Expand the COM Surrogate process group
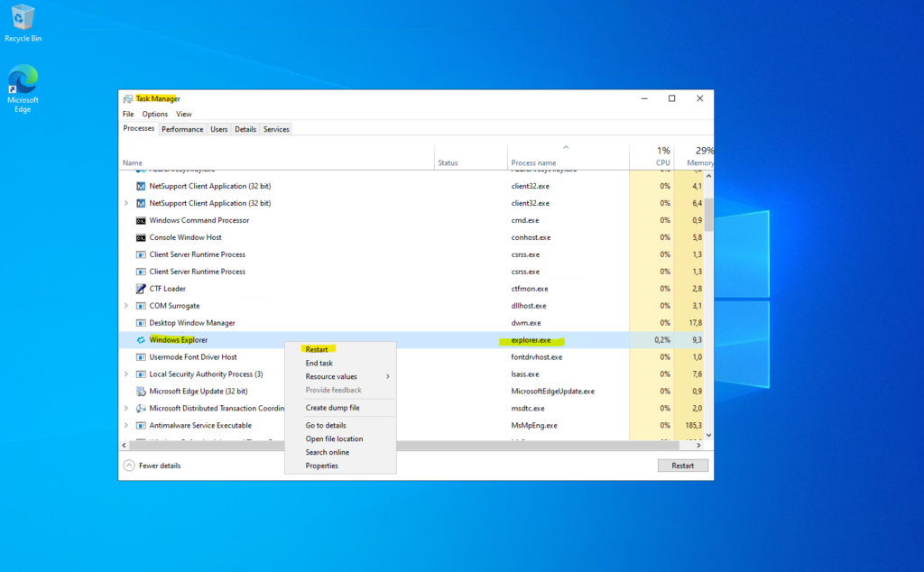Viewport: 924px width, 572px height. (126, 306)
